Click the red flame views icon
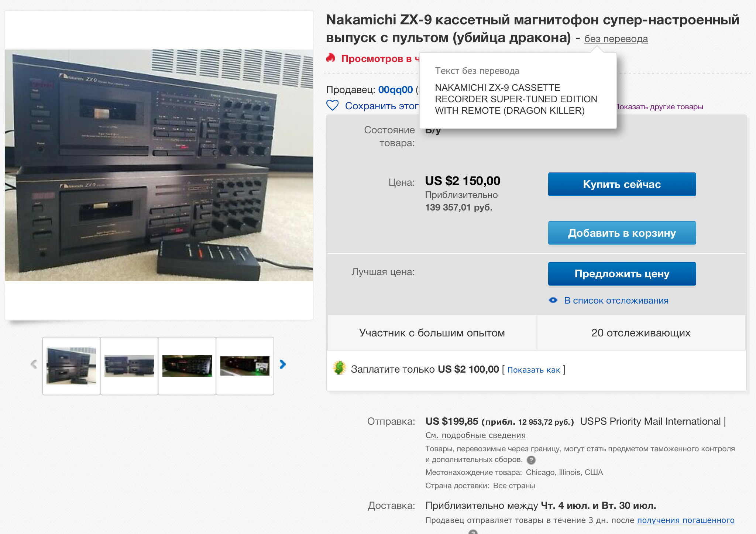The height and width of the screenshot is (534, 756). (x=331, y=58)
